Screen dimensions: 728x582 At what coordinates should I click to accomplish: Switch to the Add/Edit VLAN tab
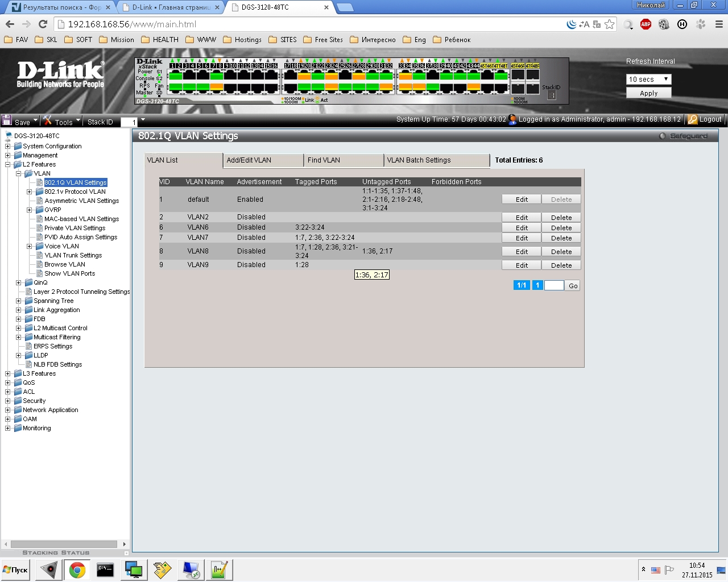(263, 160)
